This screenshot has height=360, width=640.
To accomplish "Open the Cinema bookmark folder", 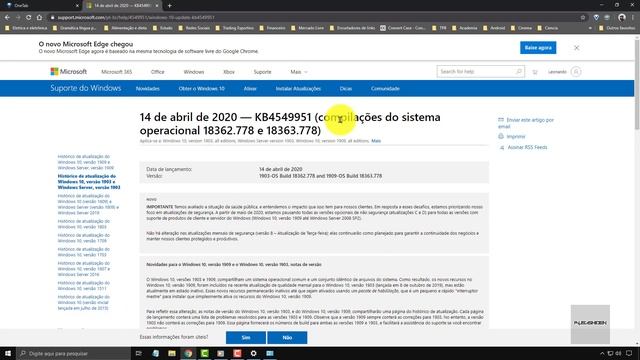I will [x=521, y=28].
